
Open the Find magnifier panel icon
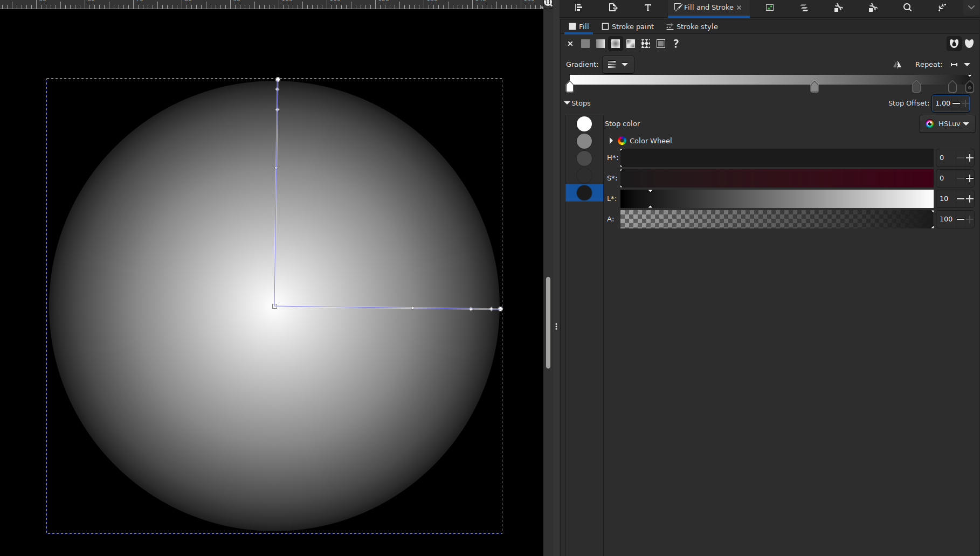(907, 8)
